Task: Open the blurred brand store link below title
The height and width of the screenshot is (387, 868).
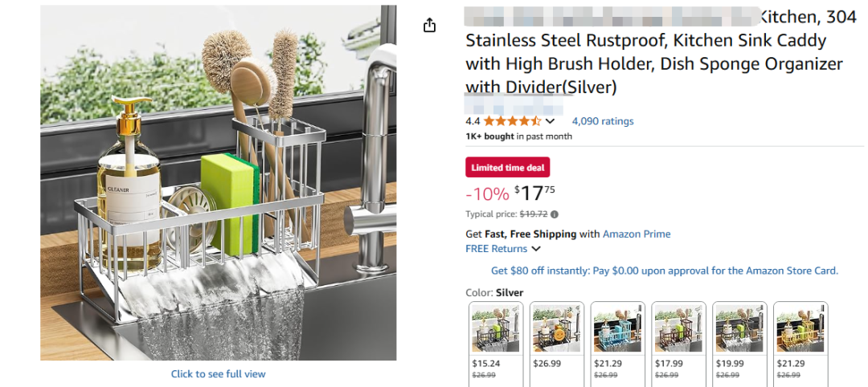Action: click(x=514, y=105)
